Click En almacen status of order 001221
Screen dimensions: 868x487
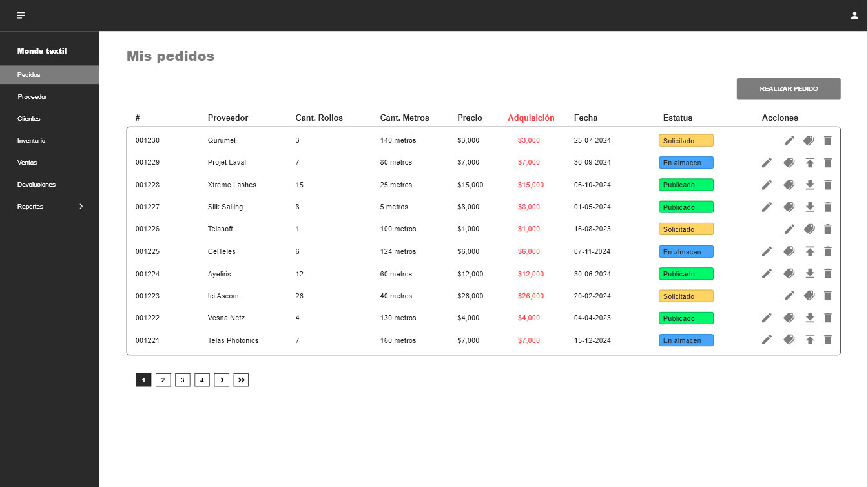pos(686,340)
